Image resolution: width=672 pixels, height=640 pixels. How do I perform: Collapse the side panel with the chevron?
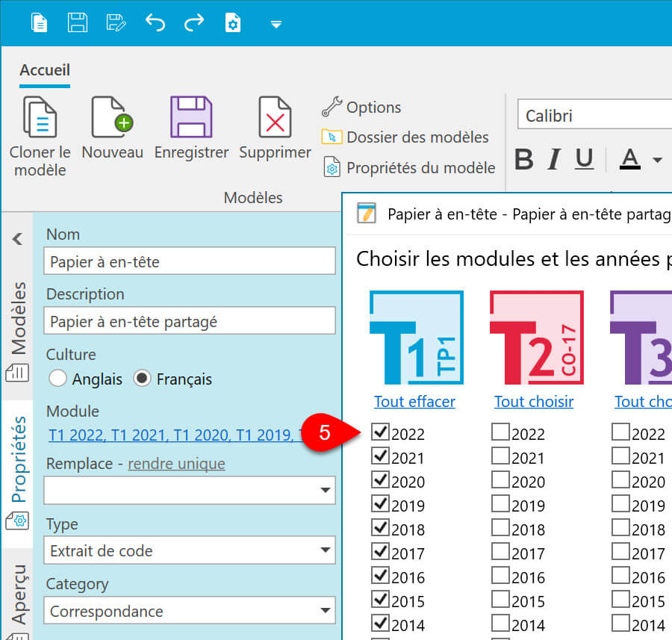click(x=18, y=239)
